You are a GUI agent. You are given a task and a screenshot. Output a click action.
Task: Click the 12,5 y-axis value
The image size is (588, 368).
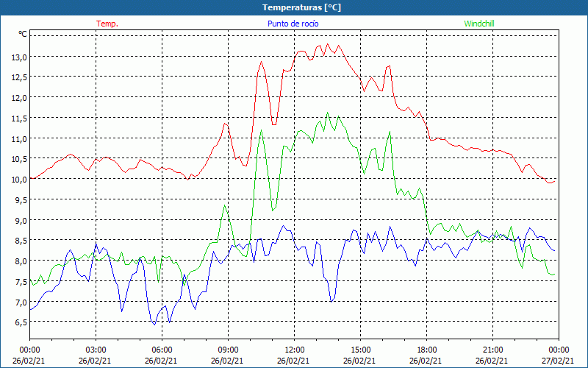(20, 78)
